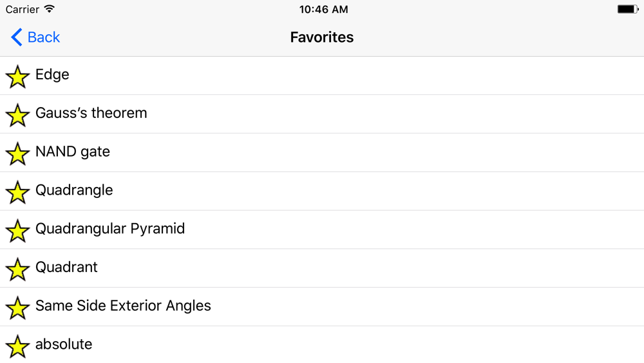Open the Quadrant term

pyautogui.click(x=322, y=268)
